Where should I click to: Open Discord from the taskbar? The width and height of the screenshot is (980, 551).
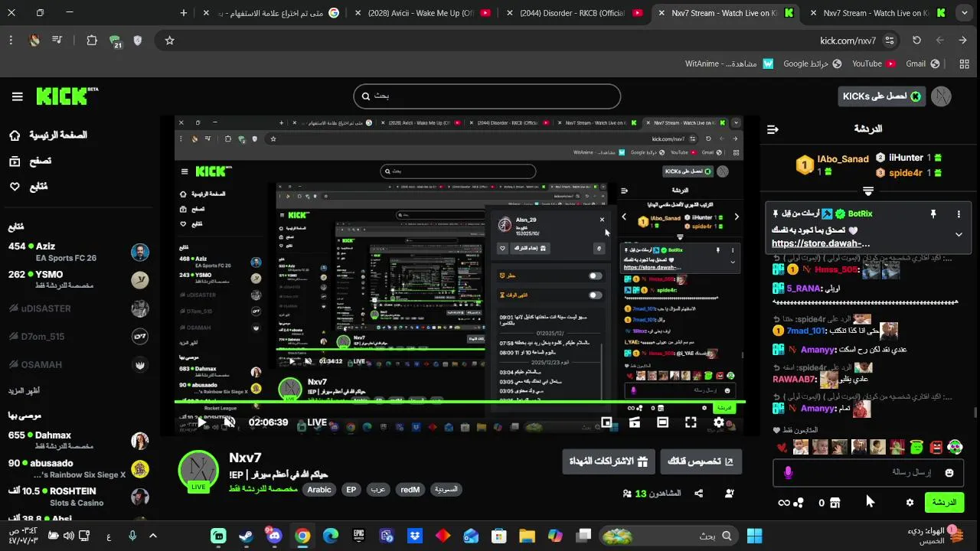274,536
